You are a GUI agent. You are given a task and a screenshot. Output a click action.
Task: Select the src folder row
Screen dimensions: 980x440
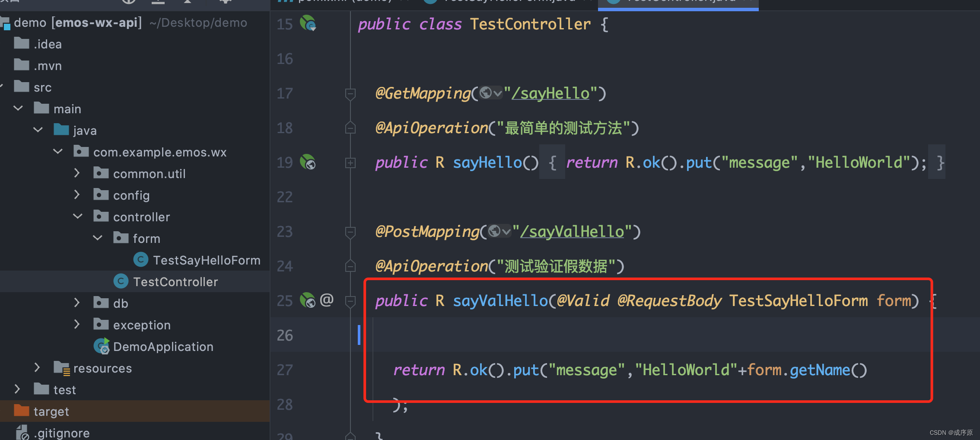[135, 87]
